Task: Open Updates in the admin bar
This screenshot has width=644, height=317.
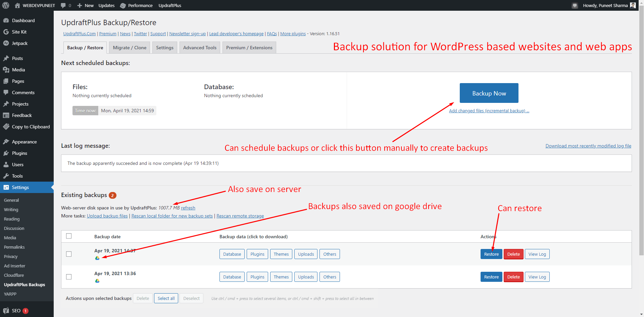Action: [x=106, y=5]
